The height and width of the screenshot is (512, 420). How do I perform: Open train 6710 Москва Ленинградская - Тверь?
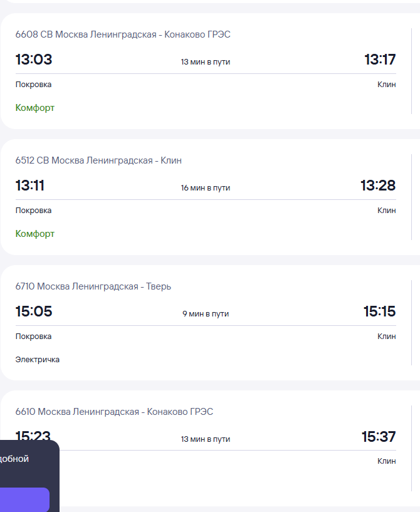coord(93,286)
